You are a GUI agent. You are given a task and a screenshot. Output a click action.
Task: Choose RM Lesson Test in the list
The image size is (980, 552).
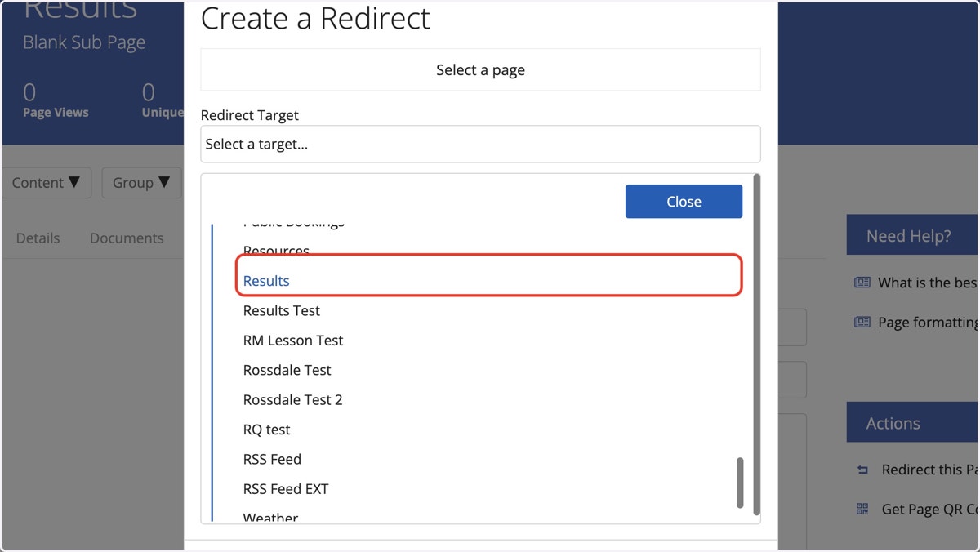point(293,341)
